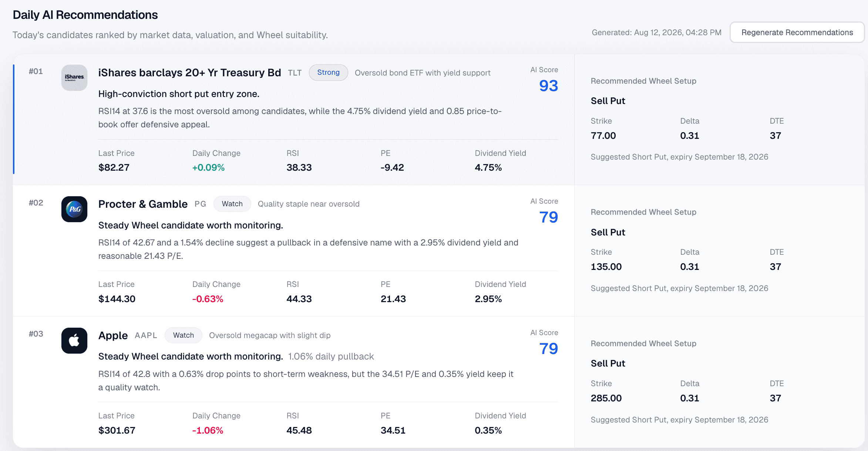Click TLT RSI value 38.33

pyautogui.click(x=299, y=168)
